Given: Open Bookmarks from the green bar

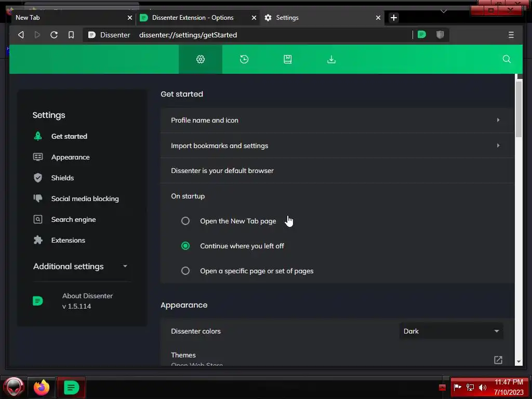Looking at the screenshot, I should point(288,59).
